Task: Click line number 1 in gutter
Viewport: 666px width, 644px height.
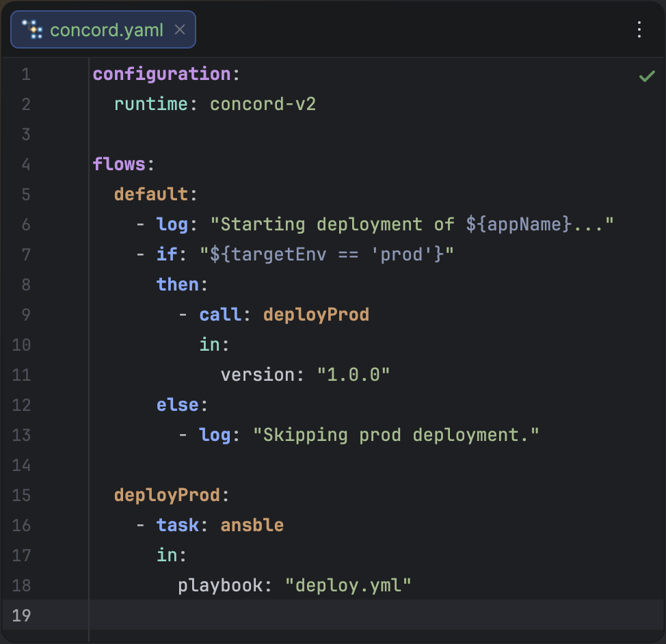Action: pyautogui.click(x=26, y=74)
